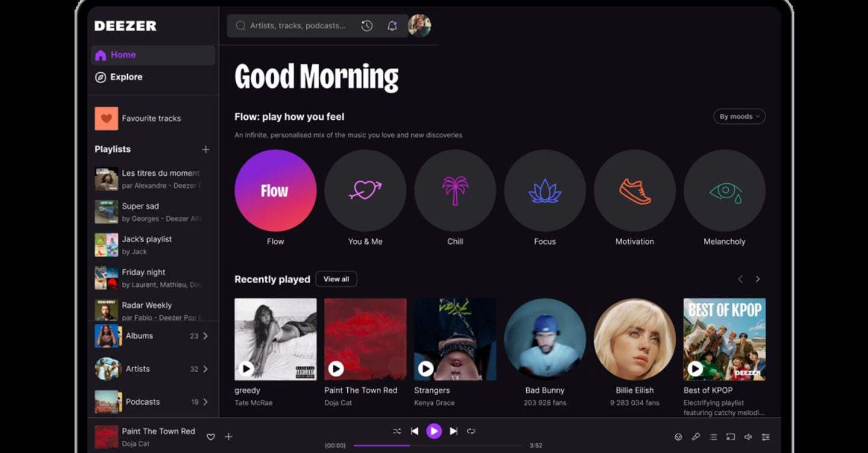Viewport: 868px width, 453px height.
Task: Open the listening history clock icon
Action: coord(366,26)
